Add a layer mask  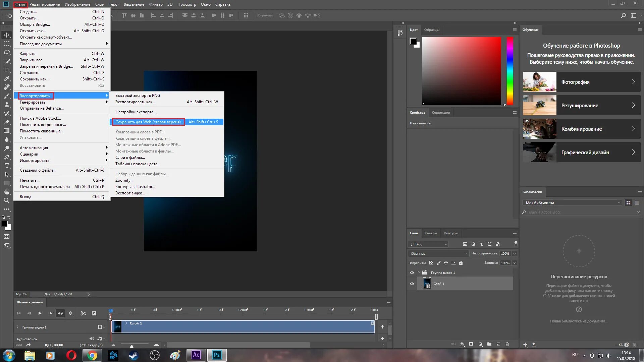[x=471, y=344]
